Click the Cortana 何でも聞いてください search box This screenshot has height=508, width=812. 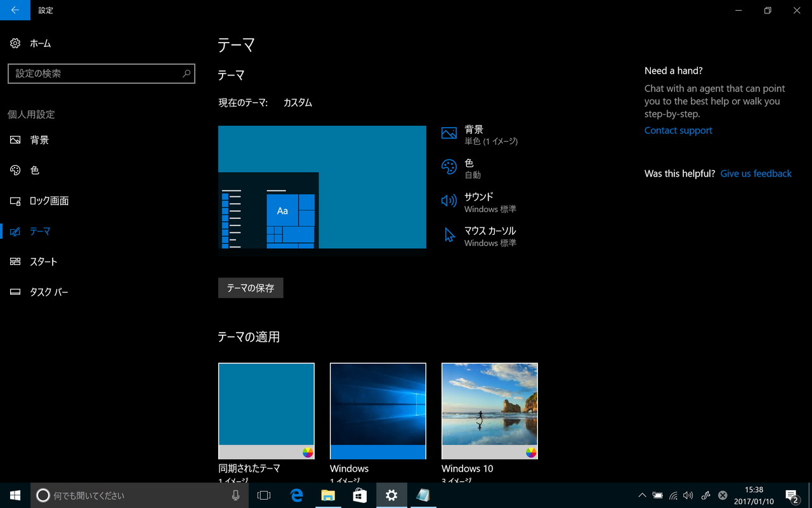(139, 495)
